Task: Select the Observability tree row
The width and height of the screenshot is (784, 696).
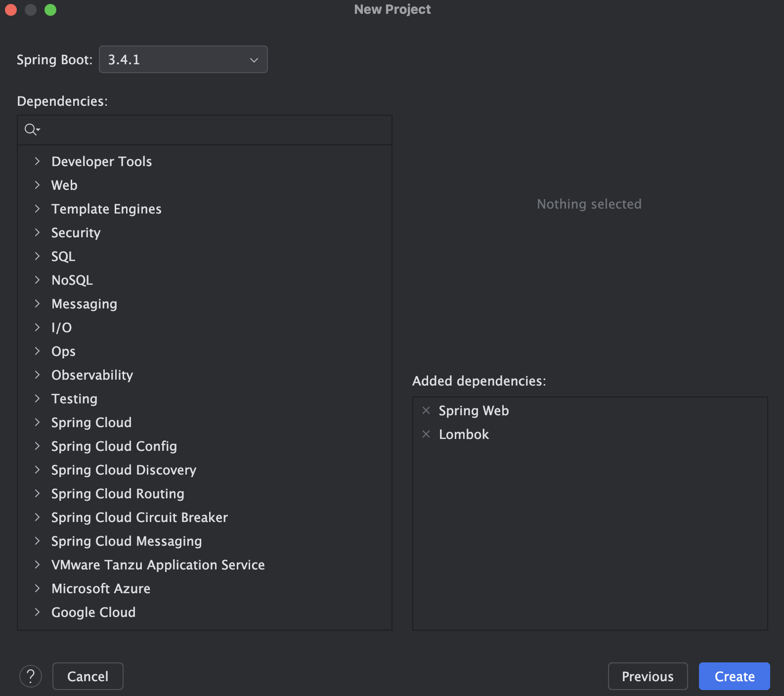Action: coord(205,375)
